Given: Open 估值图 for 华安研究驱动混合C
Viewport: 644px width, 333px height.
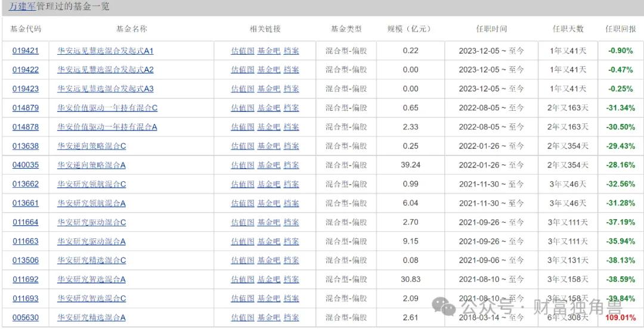Looking at the screenshot, I should (243, 222).
